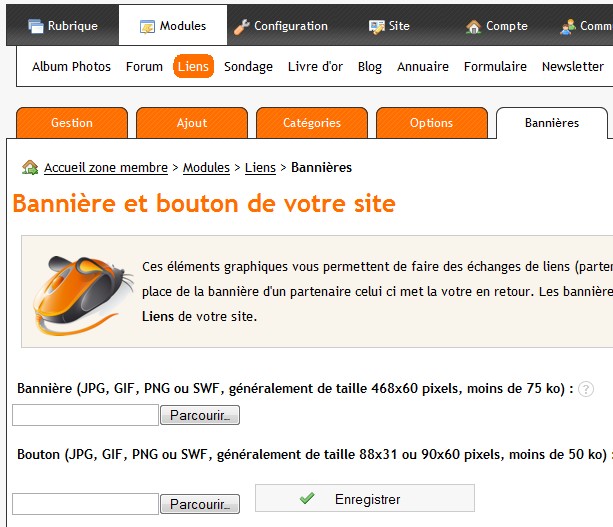Click the Compte house icon
This screenshot has height=527, width=613.
pyautogui.click(x=473, y=27)
